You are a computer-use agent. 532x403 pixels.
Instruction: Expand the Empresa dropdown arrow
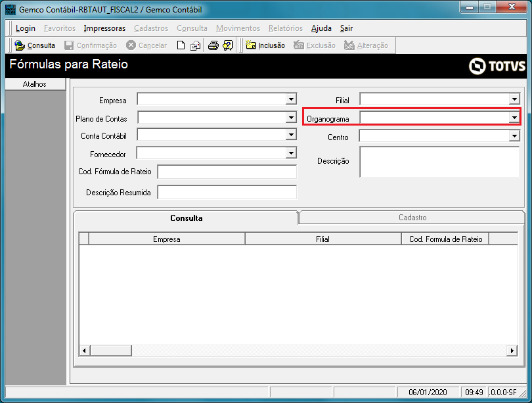pos(291,99)
